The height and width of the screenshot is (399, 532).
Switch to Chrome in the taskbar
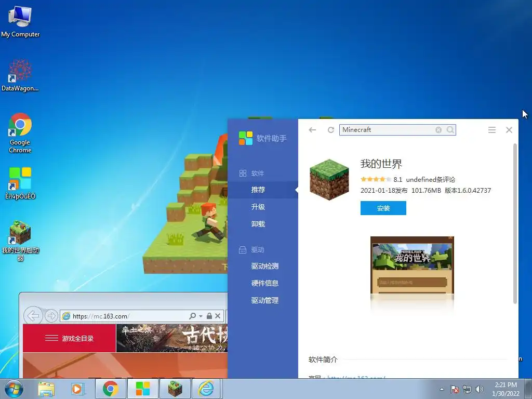pyautogui.click(x=111, y=389)
